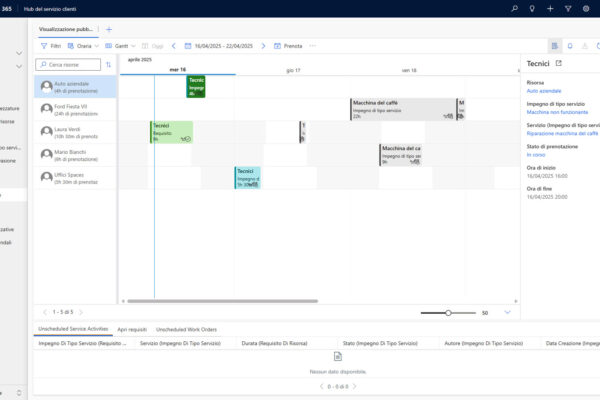Select the Laura Verdi resource row

[75, 132]
